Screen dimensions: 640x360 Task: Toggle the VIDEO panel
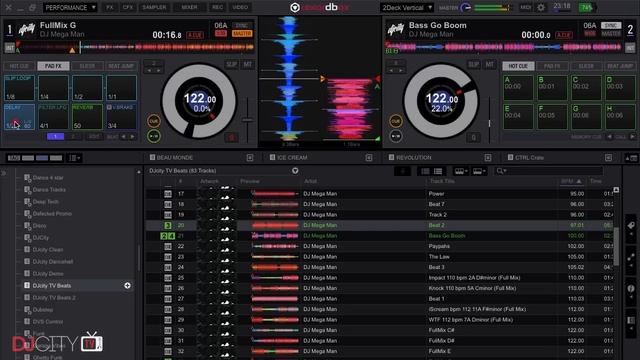(x=240, y=7)
